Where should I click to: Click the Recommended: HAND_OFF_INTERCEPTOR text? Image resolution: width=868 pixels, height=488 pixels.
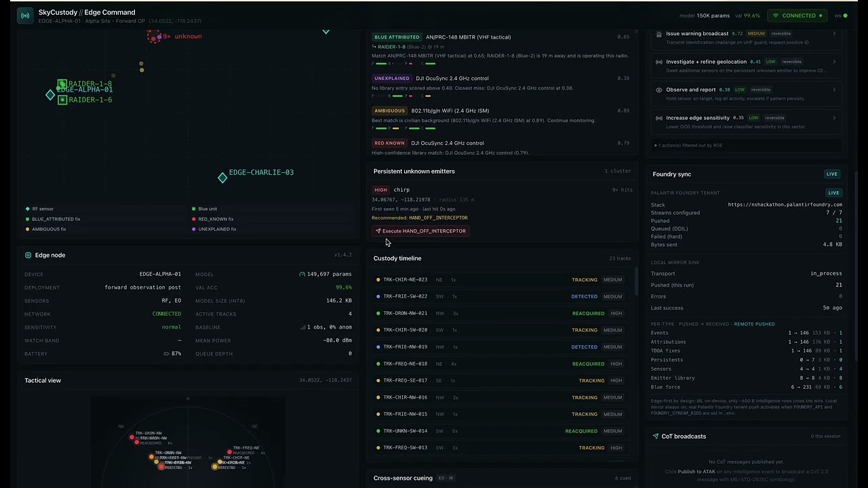coord(420,218)
